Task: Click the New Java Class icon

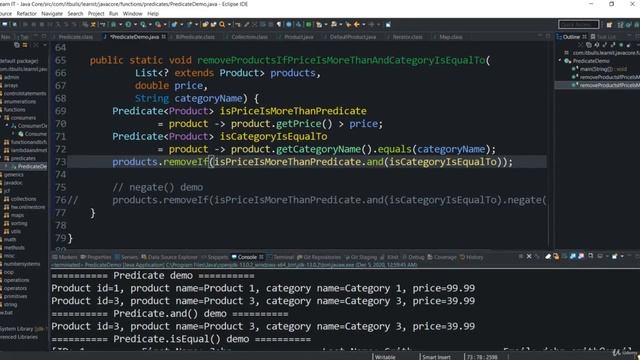Action: 189,24
